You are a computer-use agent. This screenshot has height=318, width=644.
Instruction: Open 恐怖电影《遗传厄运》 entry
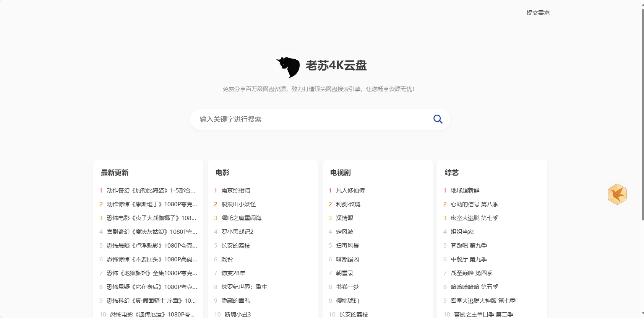point(152,314)
